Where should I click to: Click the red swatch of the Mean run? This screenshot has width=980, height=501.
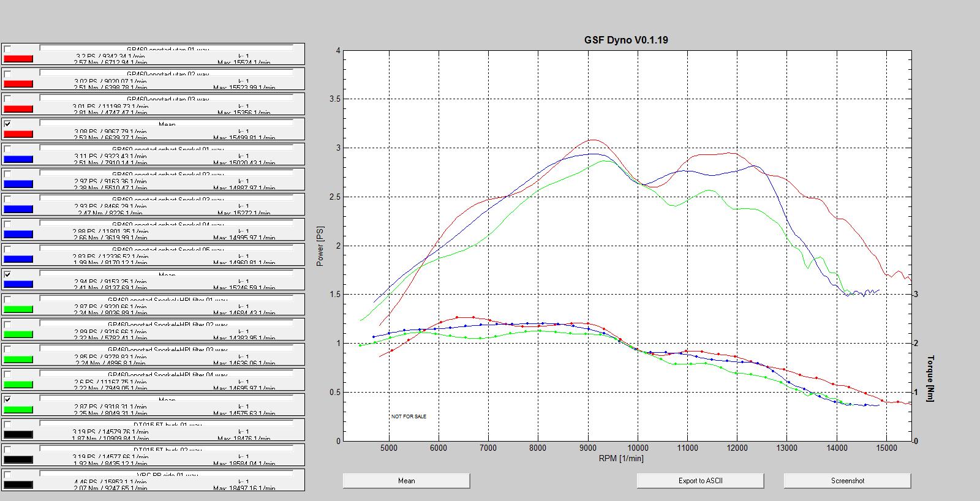click(x=18, y=134)
